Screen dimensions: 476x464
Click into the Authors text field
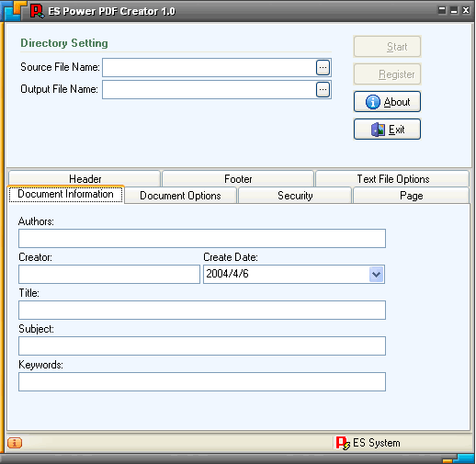[202, 238]
